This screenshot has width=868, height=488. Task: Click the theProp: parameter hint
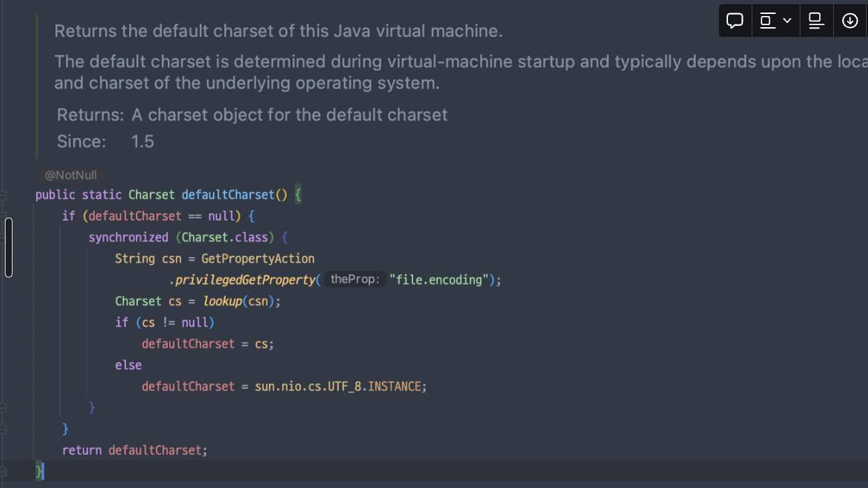(355, 280)
